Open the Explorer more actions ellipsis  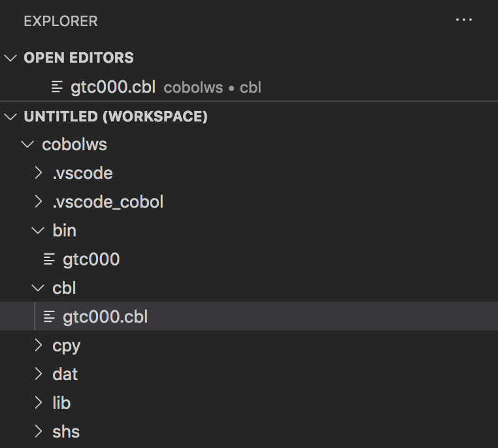464,20
